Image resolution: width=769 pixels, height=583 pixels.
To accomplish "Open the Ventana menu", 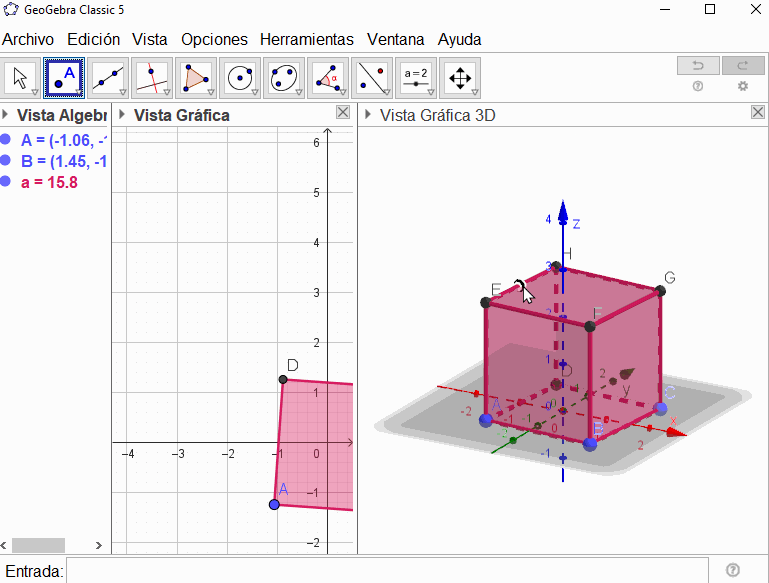I will coord(395,39).
